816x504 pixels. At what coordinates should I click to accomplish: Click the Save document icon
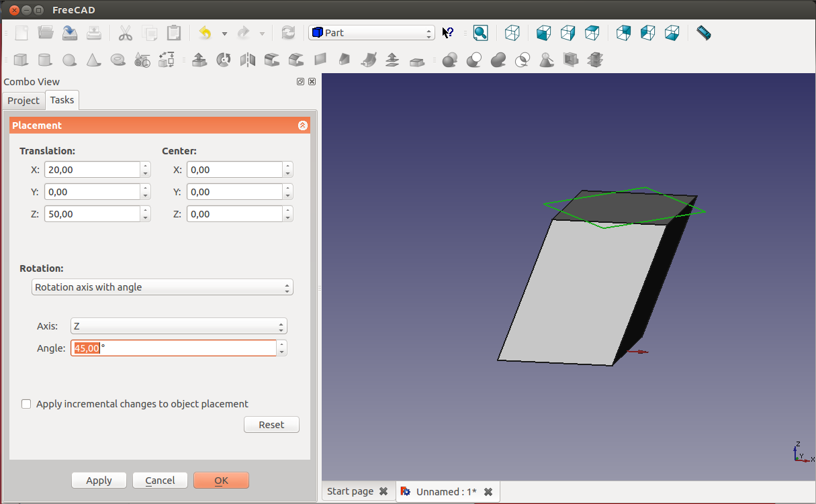pyautogui.click(x=70, y=32)
